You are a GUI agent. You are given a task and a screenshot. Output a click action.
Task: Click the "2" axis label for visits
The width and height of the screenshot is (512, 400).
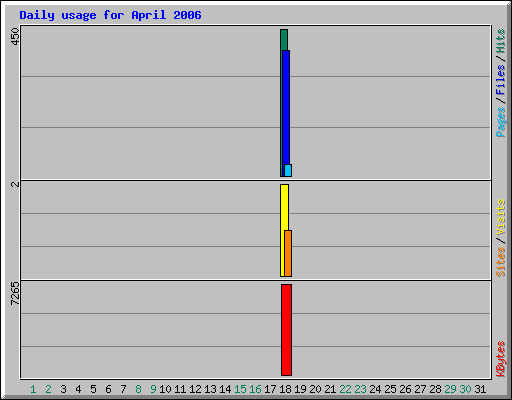pos(15,184)
